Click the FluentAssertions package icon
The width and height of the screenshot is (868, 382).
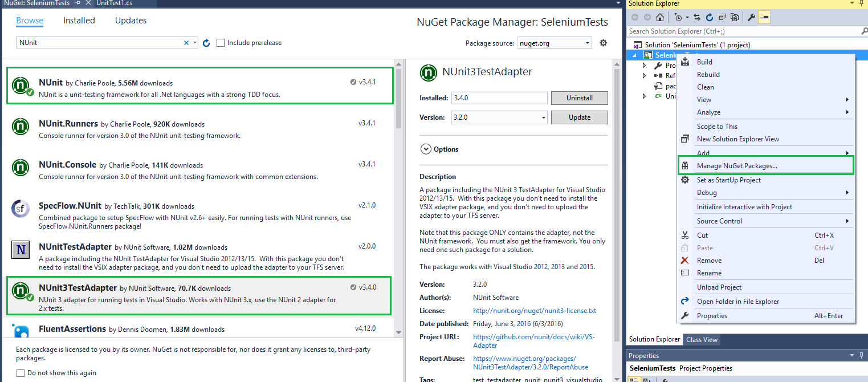point(21,331)
